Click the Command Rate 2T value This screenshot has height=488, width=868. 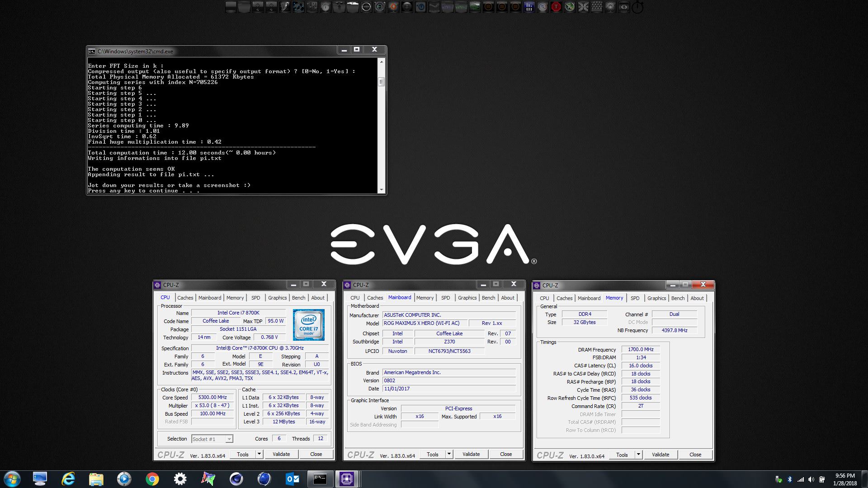coord(641,406)
